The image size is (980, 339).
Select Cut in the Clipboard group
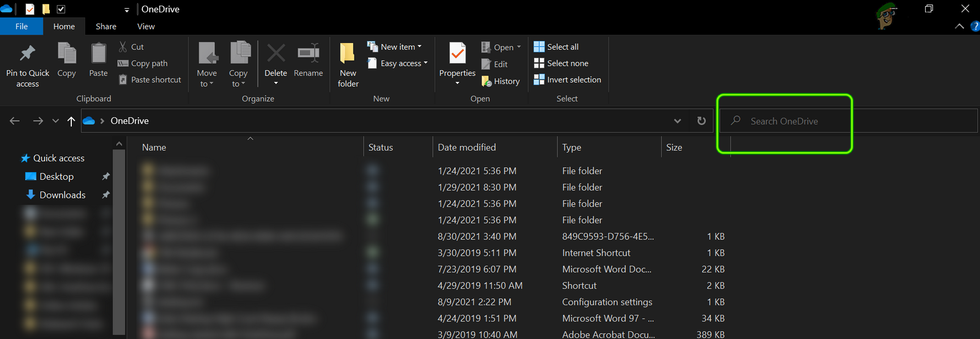point(131,47)
